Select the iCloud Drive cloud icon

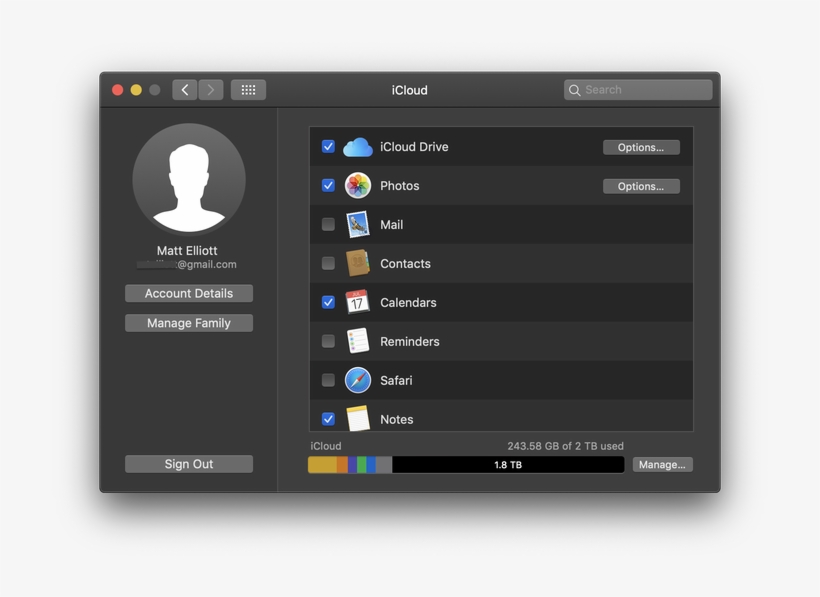click(358, 146)
